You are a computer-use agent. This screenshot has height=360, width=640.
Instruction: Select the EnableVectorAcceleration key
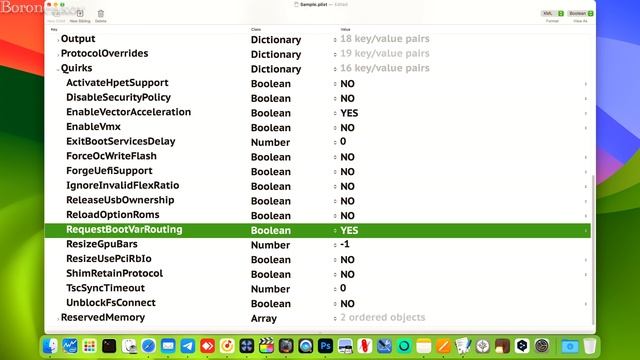(x=129, y=112)
